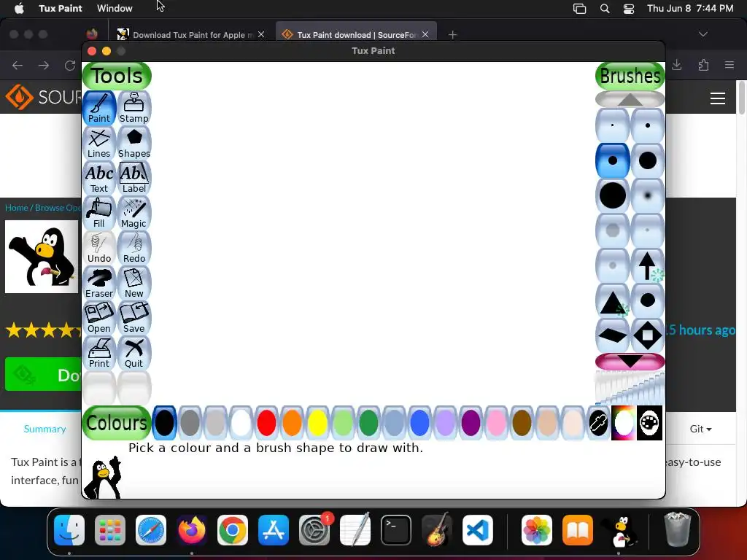
Task: Launch Visual Studio Code from the Dock
Action: [477, 530]
